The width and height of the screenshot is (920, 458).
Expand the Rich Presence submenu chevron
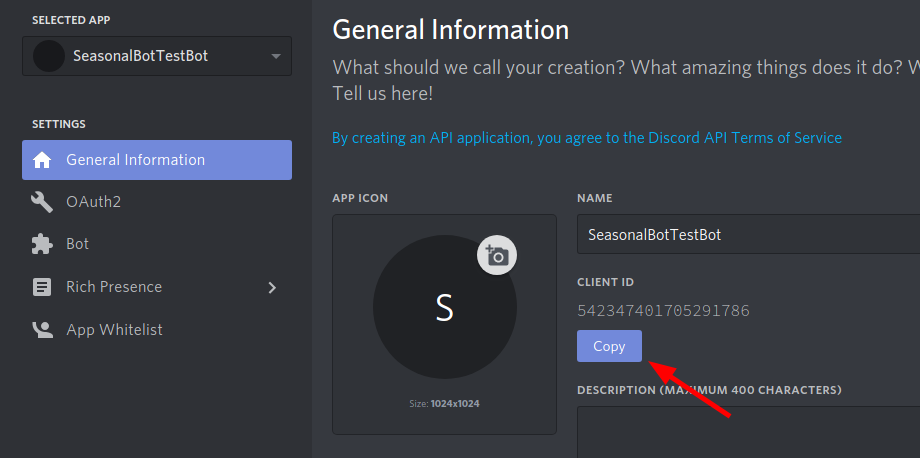pos(272,287)
